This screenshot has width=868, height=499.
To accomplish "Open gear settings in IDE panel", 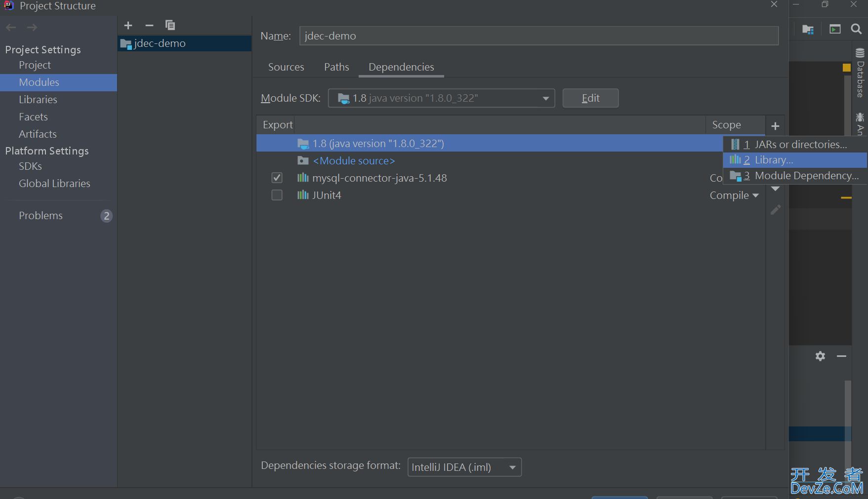I will pyautogui.click(x=820, y=356).
